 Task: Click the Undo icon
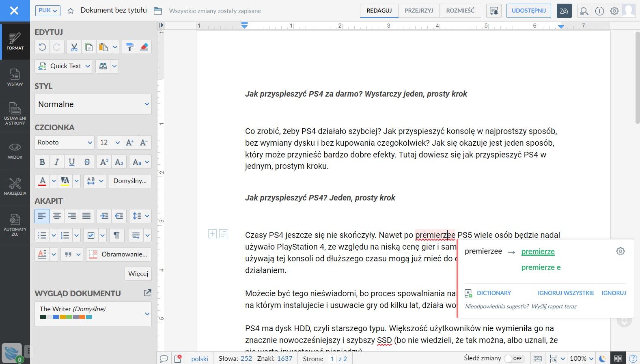click(x=42, y=47)
